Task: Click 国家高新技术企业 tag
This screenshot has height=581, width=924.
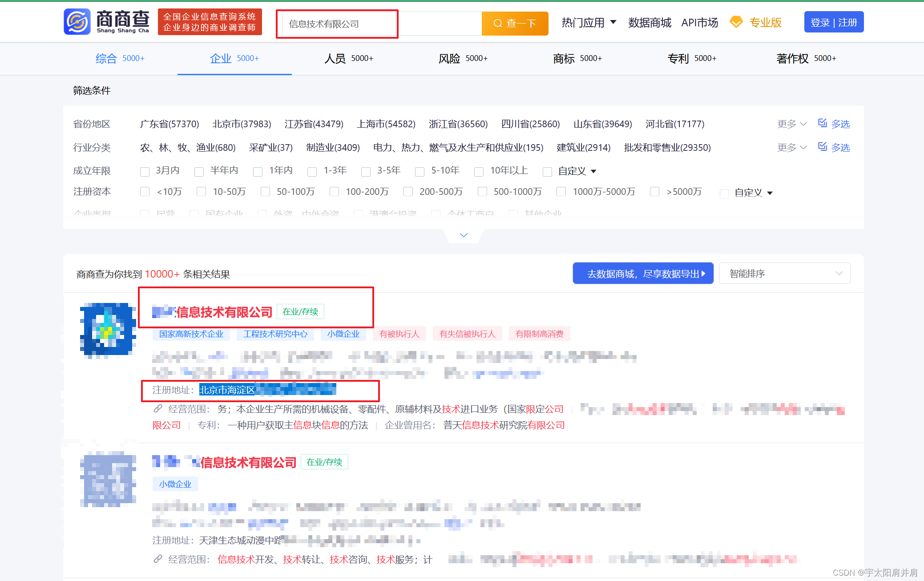Action: 191,334
